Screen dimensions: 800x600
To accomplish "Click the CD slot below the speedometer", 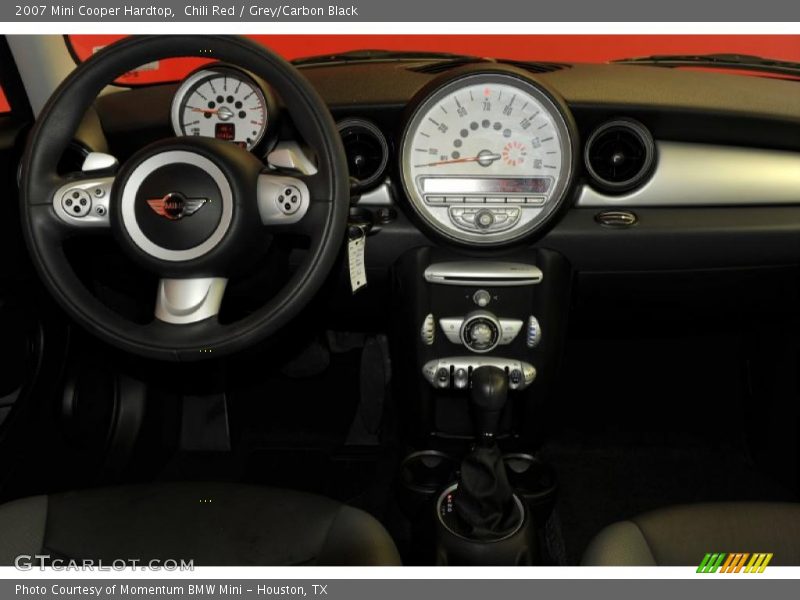I will point(483,274).
